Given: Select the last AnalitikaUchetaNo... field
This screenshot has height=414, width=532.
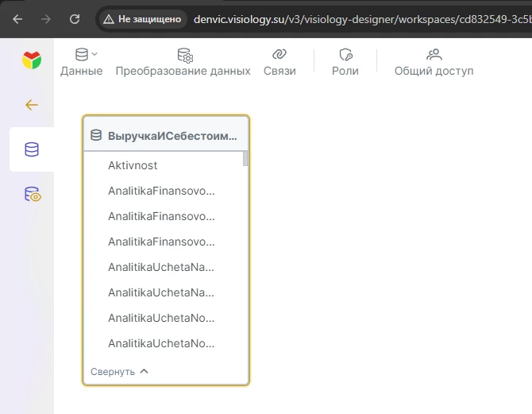Looking at the screenshot, I should (x=161, y=343).
